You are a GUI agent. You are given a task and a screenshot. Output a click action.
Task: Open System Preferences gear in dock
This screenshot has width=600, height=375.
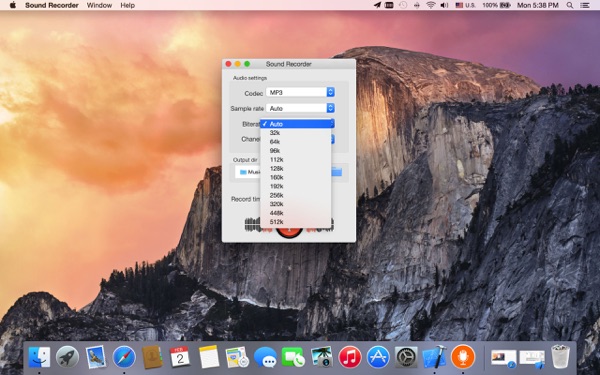[x=406, y=357]
